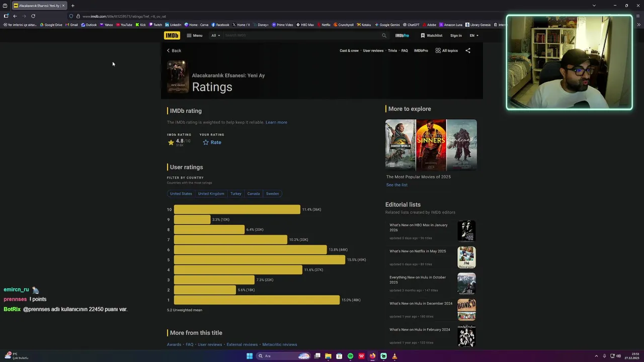
Task: Open the IMDb hamburger Menu
Action: click(x=194, y=36)
